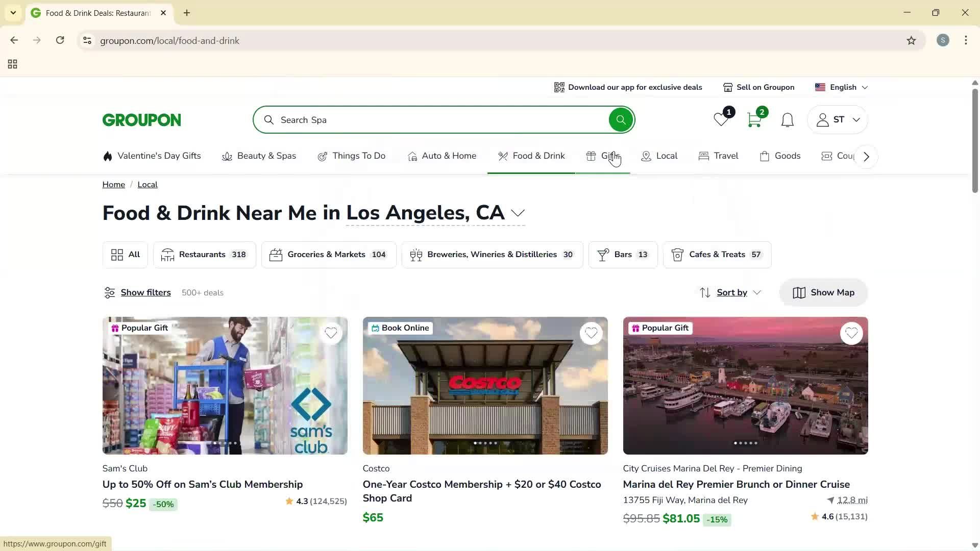Select the third carousel dot on Costco deal
The image size is (980, 551).
[x=485, y=443]
